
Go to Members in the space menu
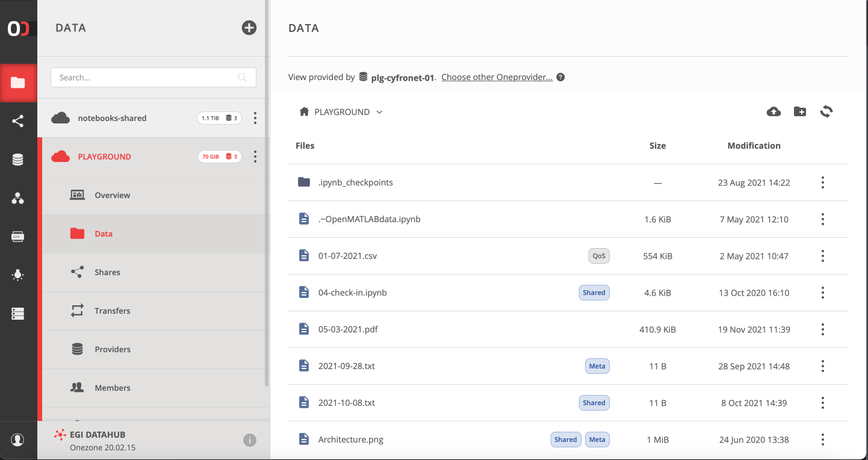coord(112,388)
